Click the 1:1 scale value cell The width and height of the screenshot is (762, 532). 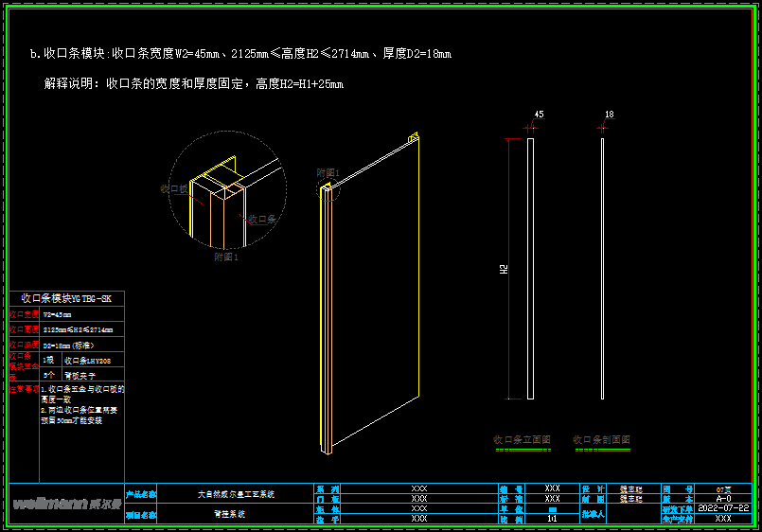coord(553,519)
